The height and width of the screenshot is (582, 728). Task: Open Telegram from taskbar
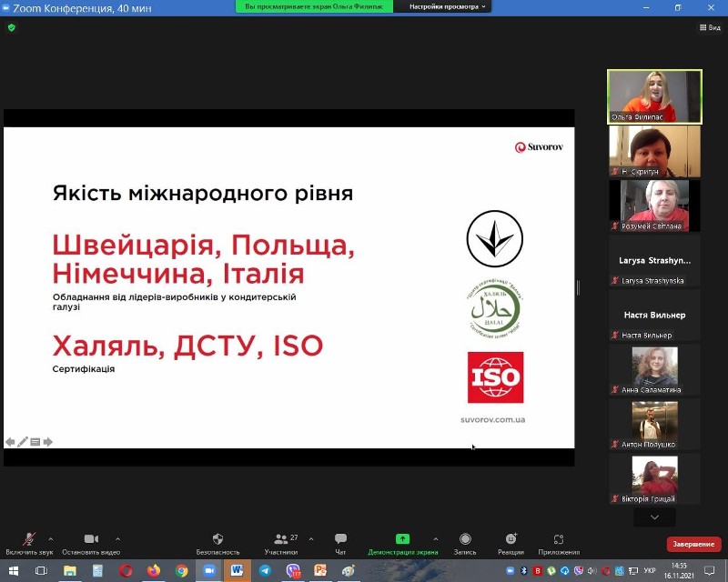tap(265, 570)
